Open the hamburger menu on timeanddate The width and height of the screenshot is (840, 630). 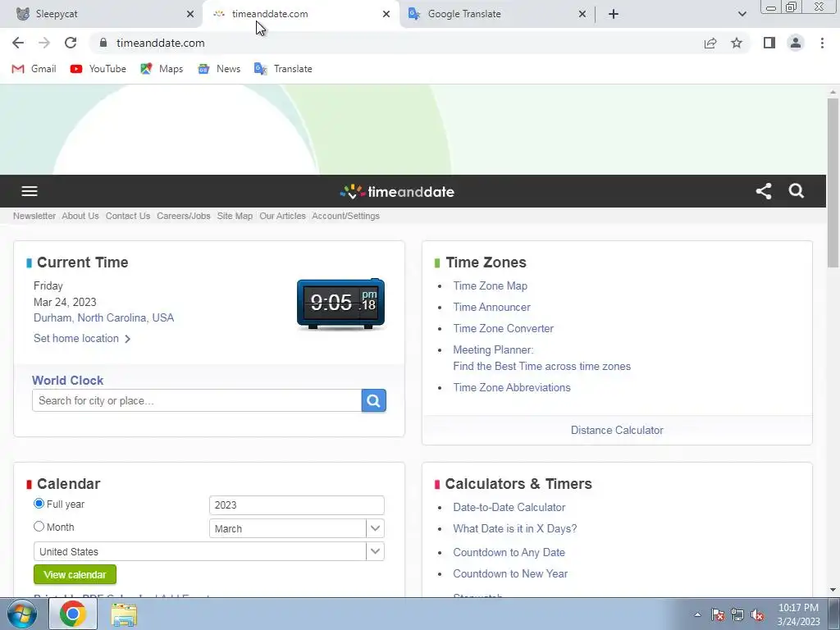pos(30,191)
